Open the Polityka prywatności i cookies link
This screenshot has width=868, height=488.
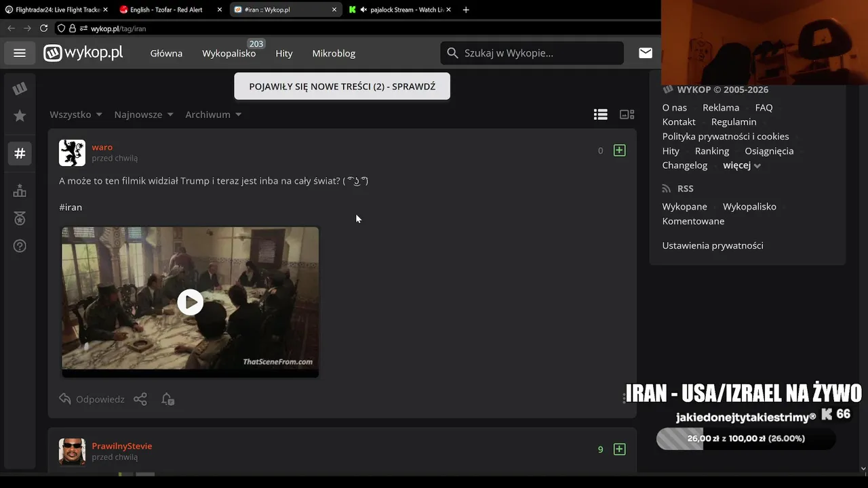point(726,136)
